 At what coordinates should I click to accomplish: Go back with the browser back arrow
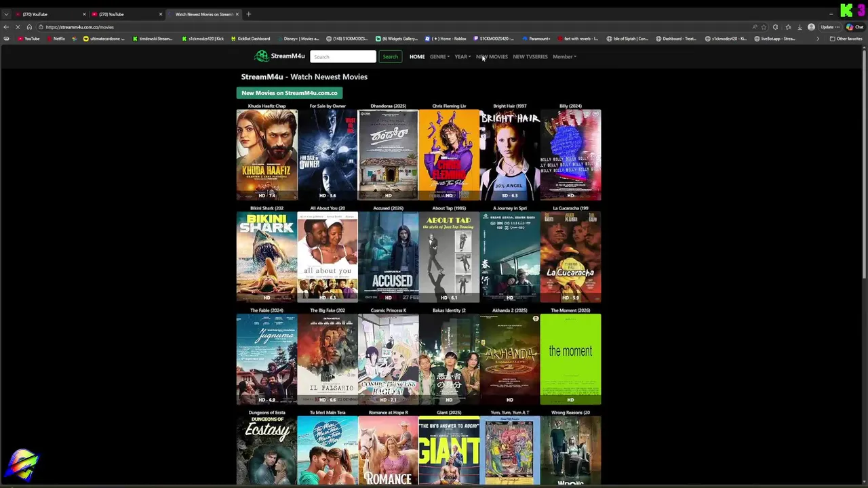[6, 27]
